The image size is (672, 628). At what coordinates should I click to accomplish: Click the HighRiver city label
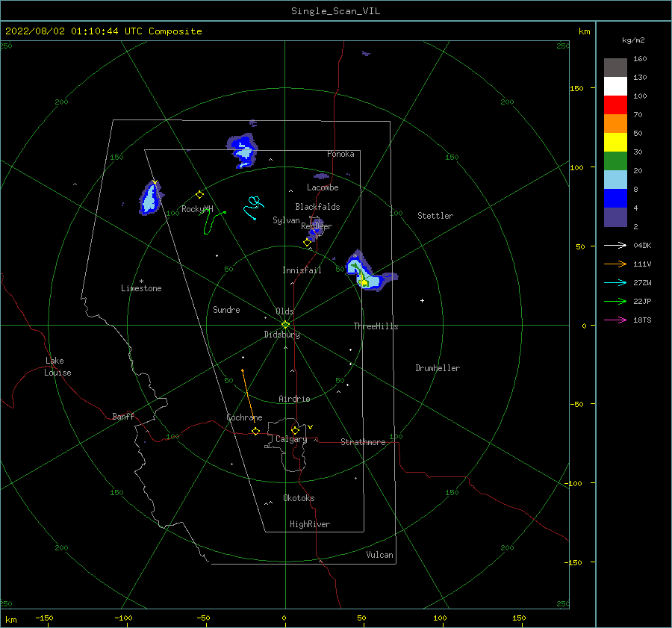coord(310,524)
